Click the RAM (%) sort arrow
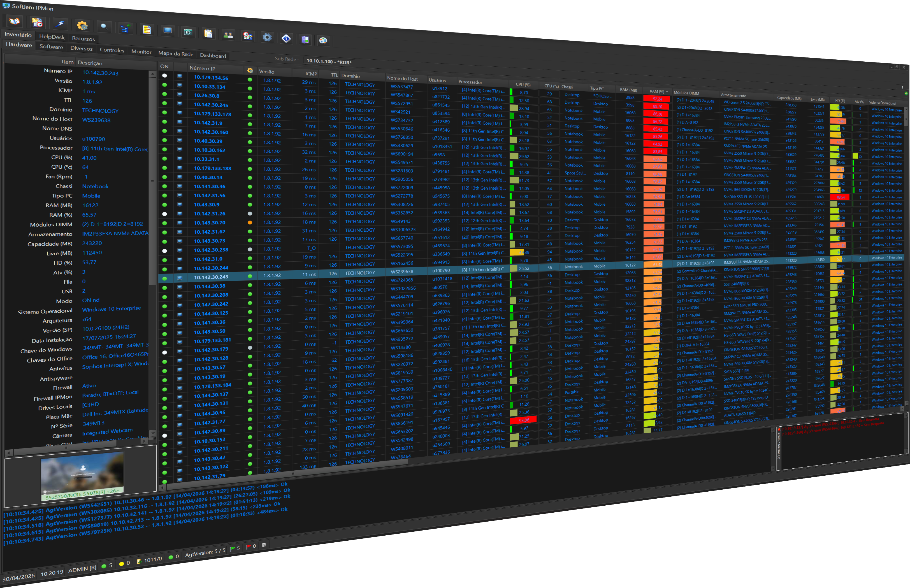 667,92
